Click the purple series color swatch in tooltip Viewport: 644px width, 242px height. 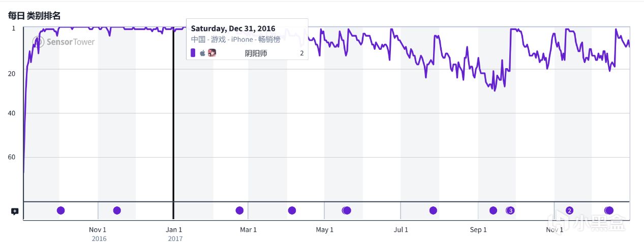click(x=193, y=53)
